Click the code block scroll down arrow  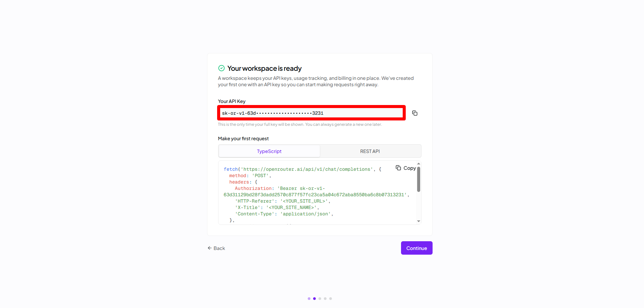click(418, 221)
